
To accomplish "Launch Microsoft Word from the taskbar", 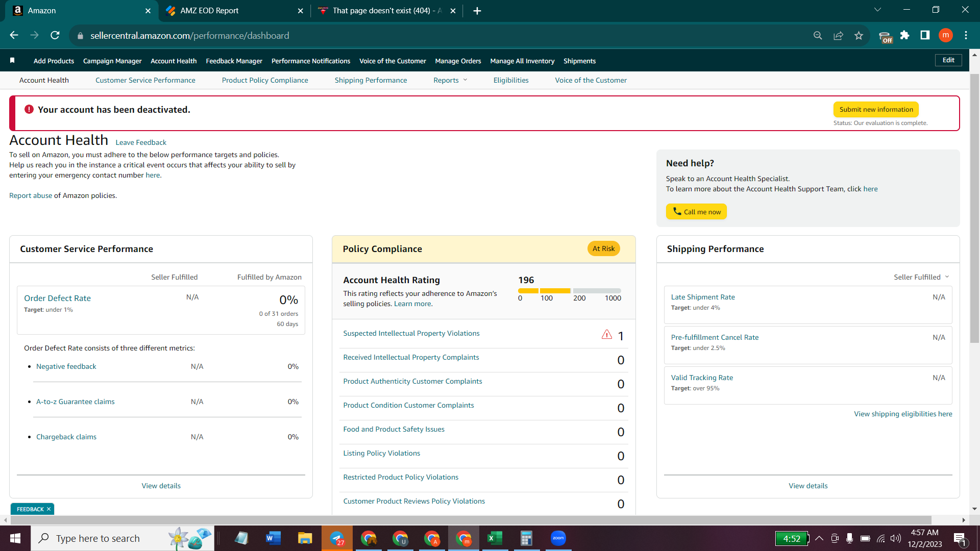I will [273, 538].
